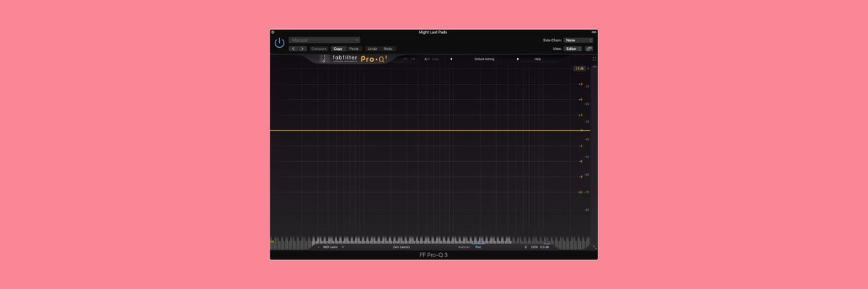Screen dimensions: 868x289
Task: Click the Copy button
Action: pyautogui.click(x=338, y=48)
